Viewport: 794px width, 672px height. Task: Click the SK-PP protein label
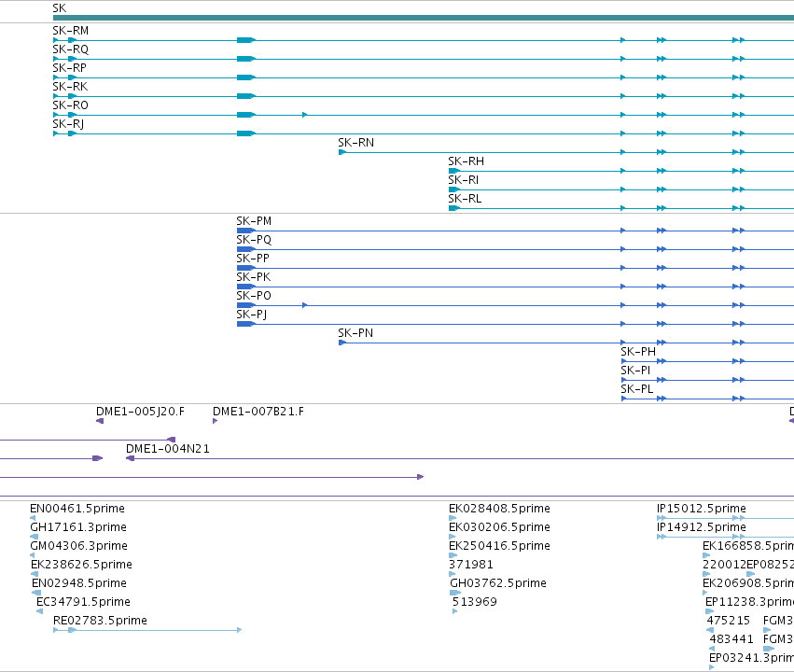coord(253,259)
